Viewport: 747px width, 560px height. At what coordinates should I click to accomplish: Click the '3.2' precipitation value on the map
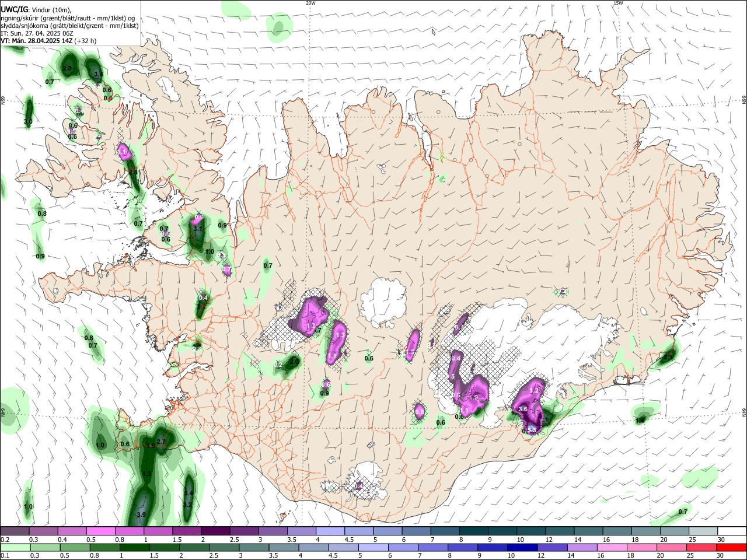[x=188, y=505]
